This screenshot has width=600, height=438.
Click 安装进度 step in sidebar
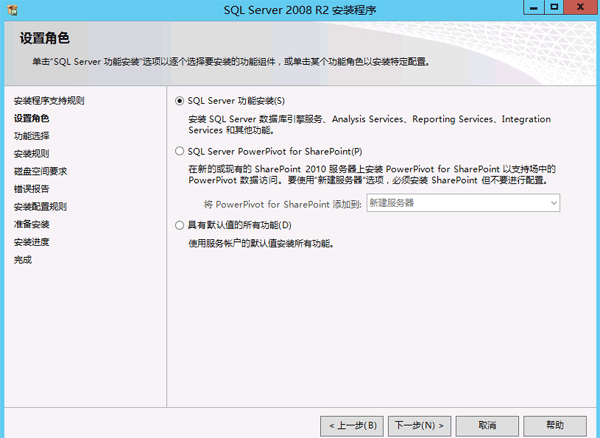(31, 242)
